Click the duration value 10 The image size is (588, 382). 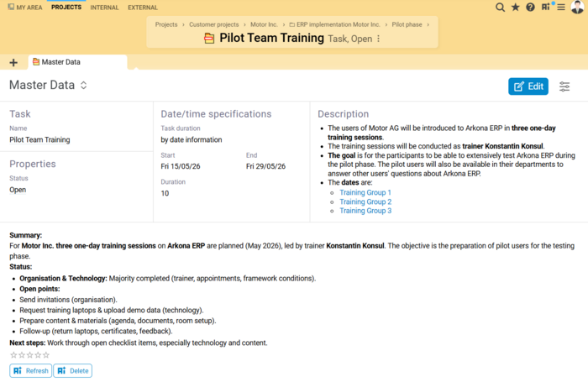coord(165,193)
